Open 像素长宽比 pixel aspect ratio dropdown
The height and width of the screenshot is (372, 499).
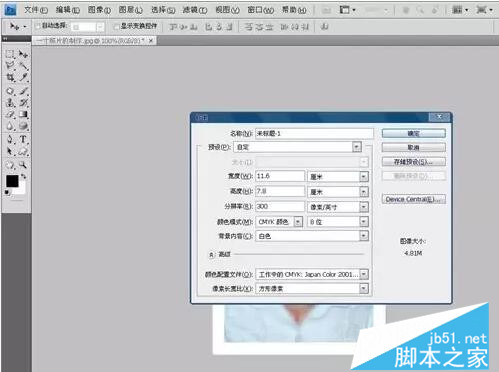pyautogui.click(x=364, y=289)
